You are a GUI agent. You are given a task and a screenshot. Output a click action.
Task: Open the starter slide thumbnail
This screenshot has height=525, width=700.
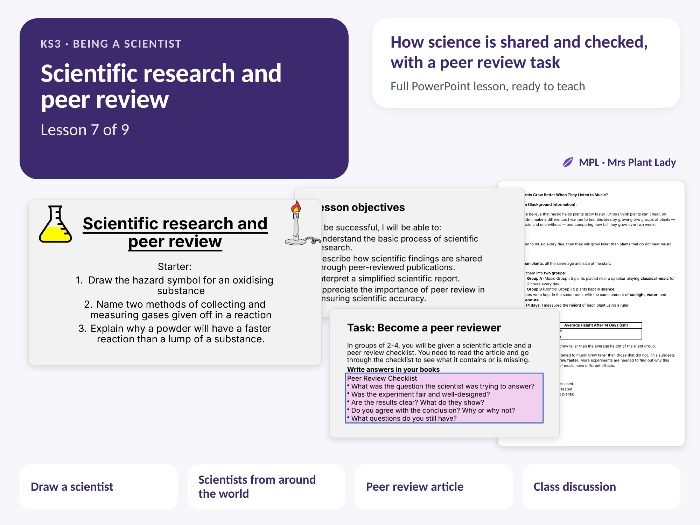(x=175, y=282)
